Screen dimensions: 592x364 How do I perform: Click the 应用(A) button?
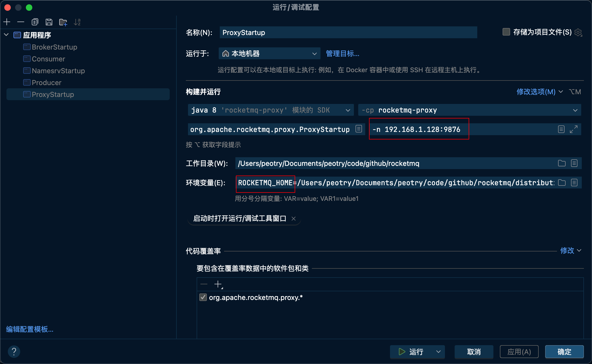pos(519,352)
